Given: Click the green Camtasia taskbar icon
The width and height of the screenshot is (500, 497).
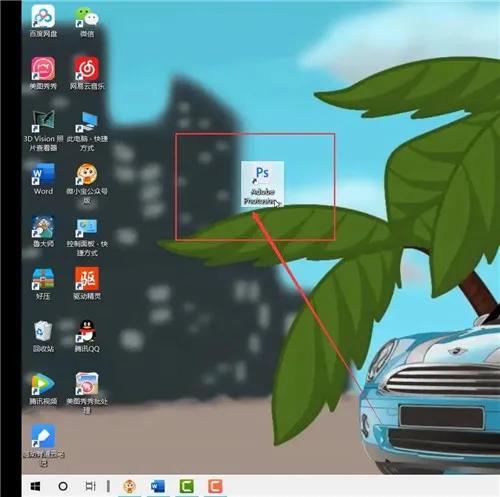Looking at the screenshot, I should coord(187,487).
